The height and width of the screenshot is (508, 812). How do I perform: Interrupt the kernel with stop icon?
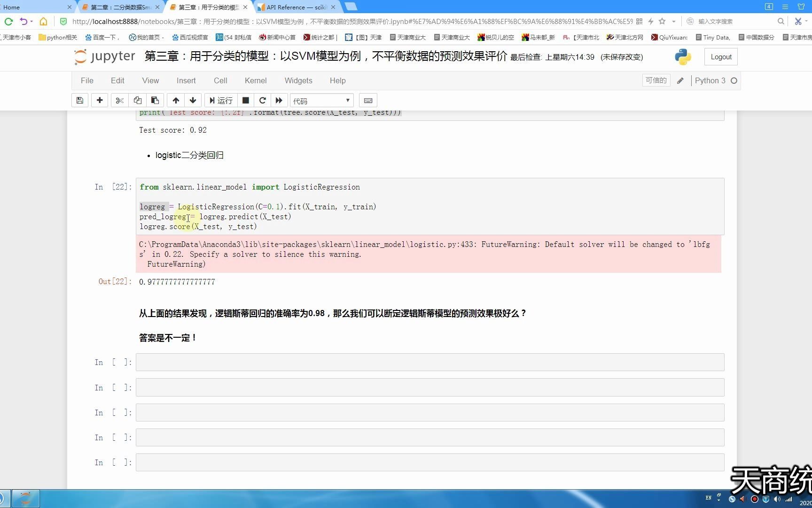point(245,100)
